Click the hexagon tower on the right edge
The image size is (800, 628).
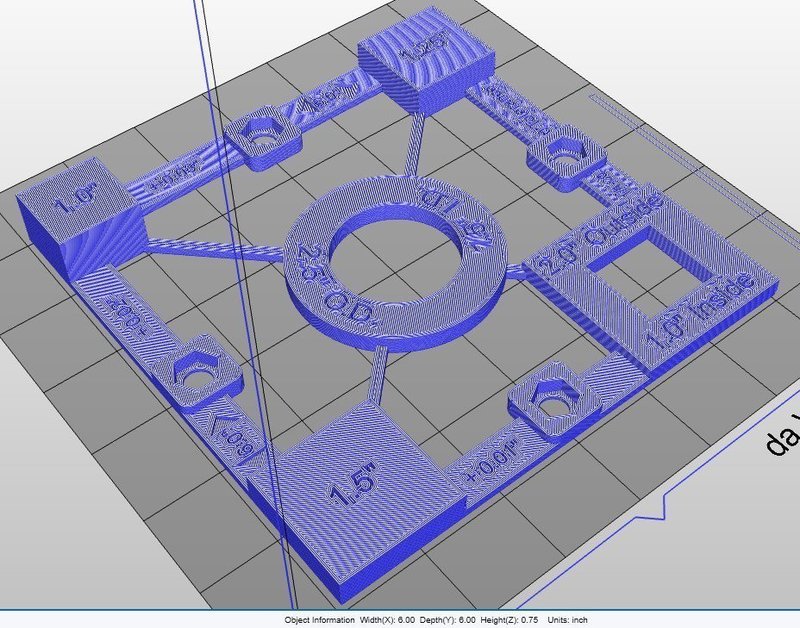560,155
